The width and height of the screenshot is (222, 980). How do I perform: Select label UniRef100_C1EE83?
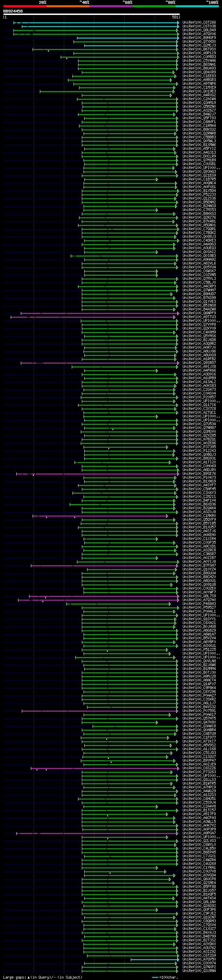coord(199,76)
